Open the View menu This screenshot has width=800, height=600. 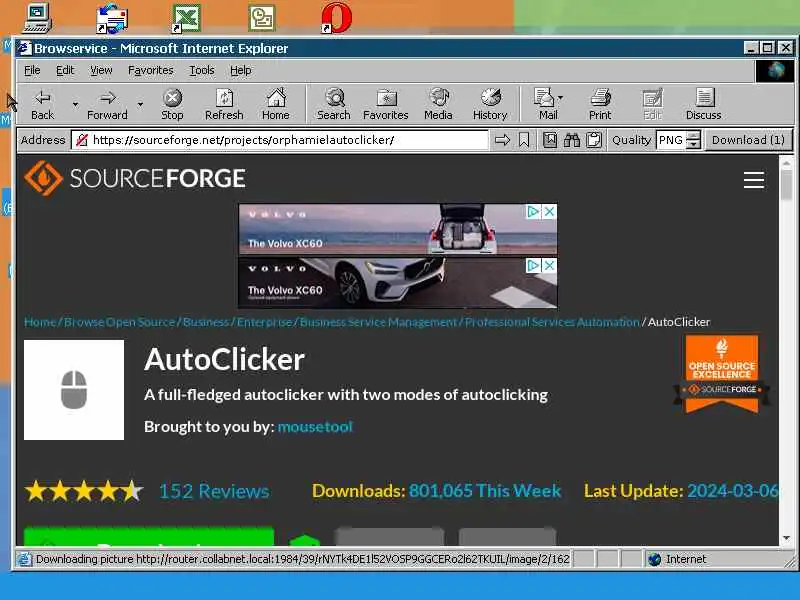pos(101,70)
